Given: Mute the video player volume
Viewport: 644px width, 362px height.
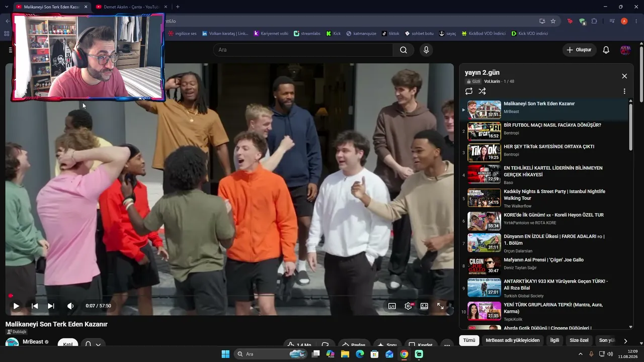Looking at the screenshot, I should (x=70, y=306).
